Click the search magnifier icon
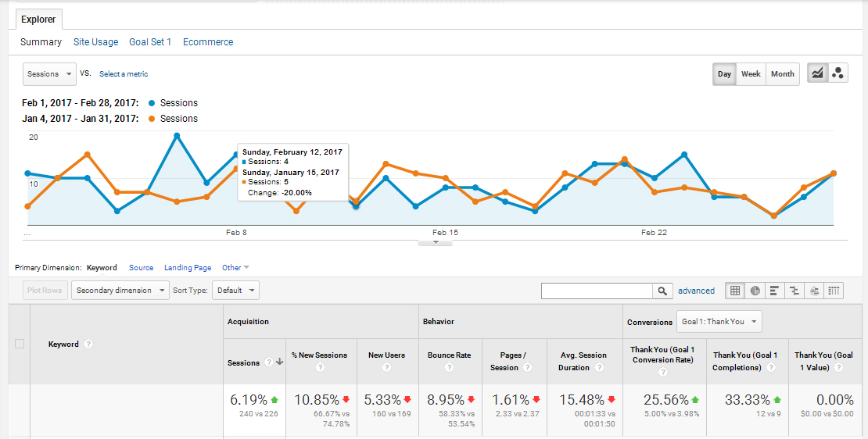 [662, 291]
